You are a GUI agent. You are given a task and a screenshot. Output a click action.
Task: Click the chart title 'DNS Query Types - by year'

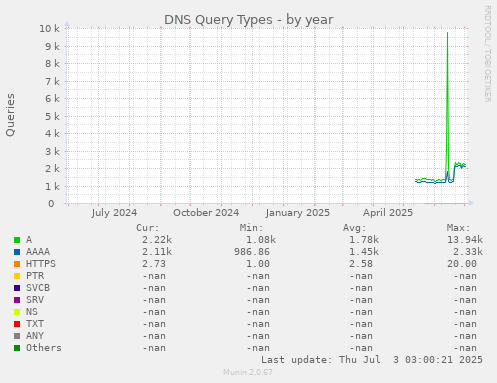(248, 20)
